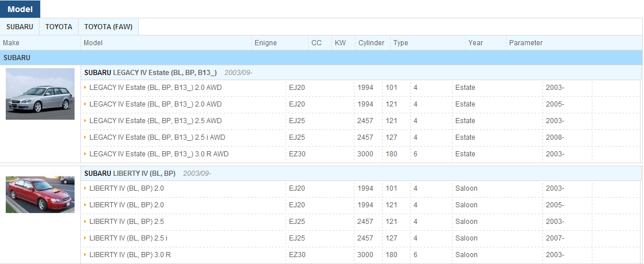
Task: Click EJ25 engine in LIBERTY IV 2.5 row
Action: 297,222
